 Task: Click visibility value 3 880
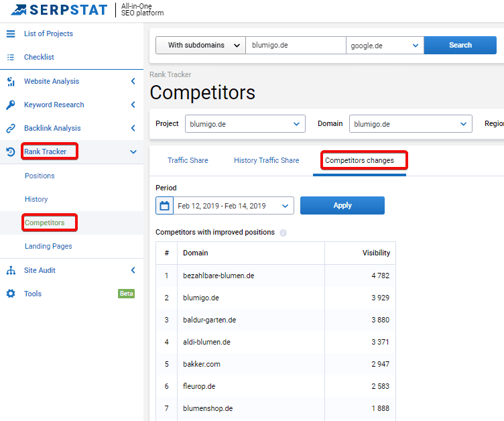point(380,320)
